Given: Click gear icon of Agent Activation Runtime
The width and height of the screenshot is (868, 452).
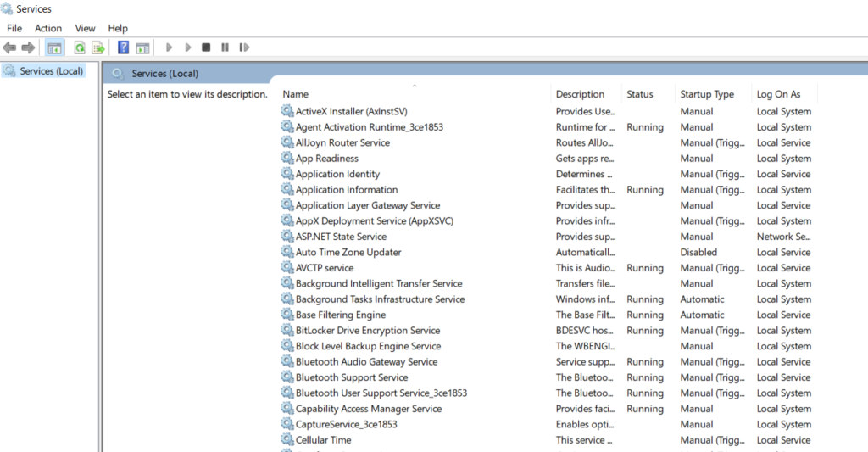Looking at the screenshot, I should coord(287,126).
